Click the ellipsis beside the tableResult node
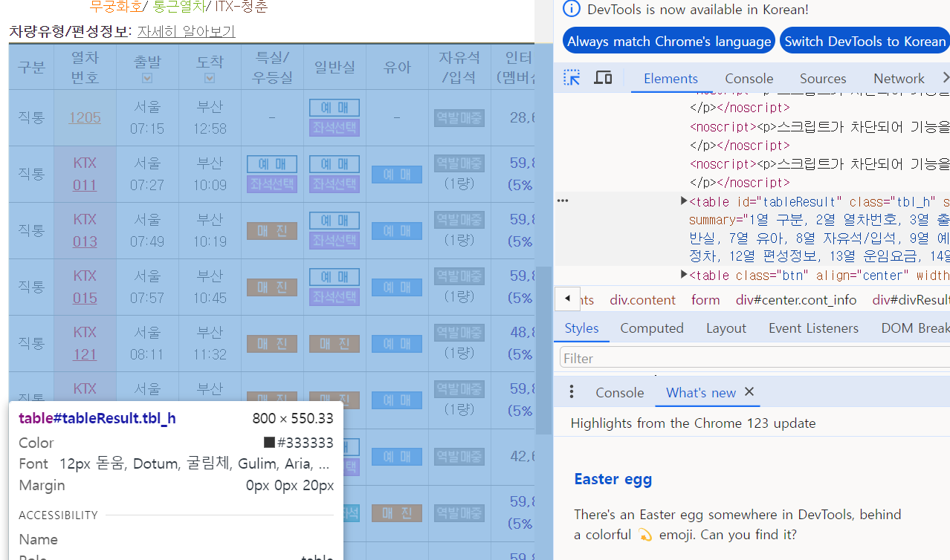Screen dimensions: 950x560 tap(563, 201)
